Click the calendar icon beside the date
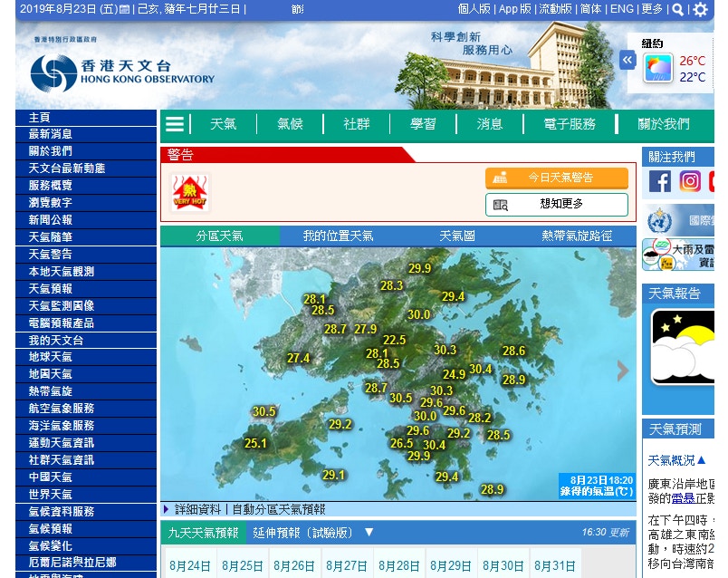 124,9
